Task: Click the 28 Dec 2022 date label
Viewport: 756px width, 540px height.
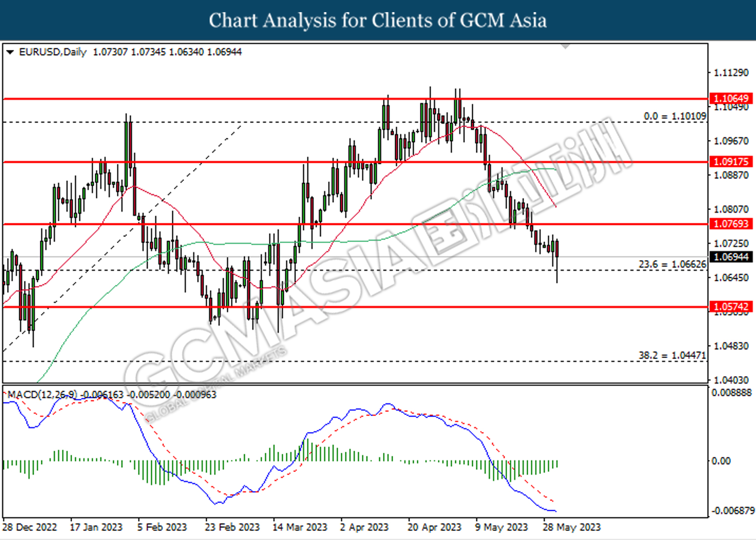Action: tap(30, 527)
